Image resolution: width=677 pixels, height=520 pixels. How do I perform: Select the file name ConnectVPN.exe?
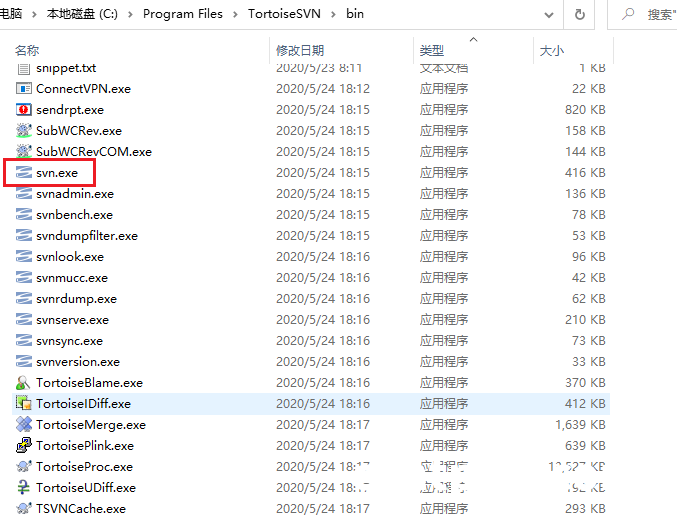[83, 89]
